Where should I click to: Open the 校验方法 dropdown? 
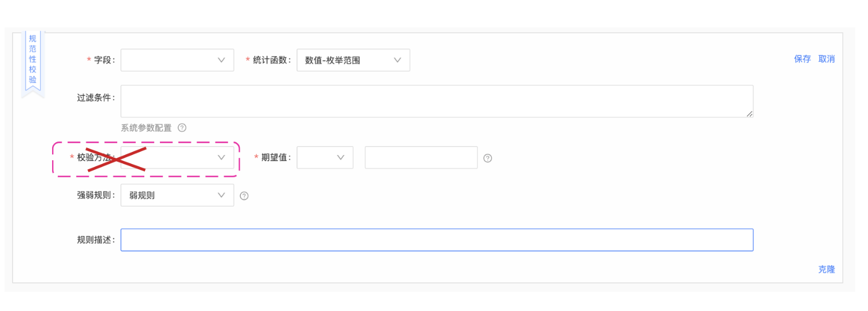point(177,158)
